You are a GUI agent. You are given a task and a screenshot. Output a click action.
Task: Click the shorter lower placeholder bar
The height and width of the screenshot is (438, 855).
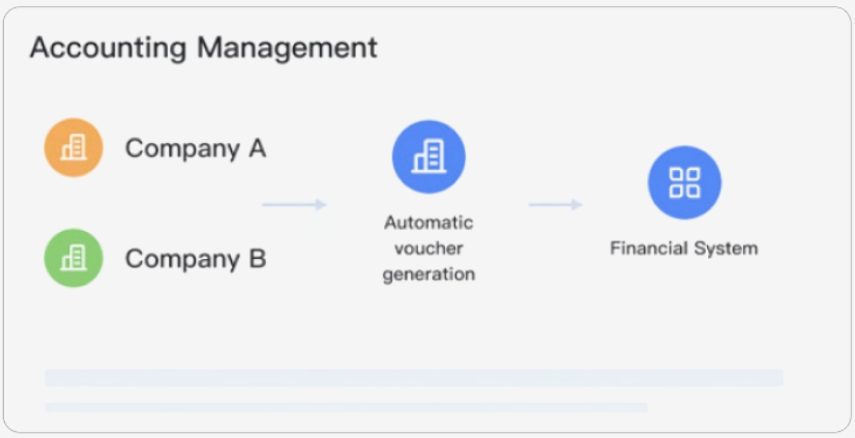345,407
